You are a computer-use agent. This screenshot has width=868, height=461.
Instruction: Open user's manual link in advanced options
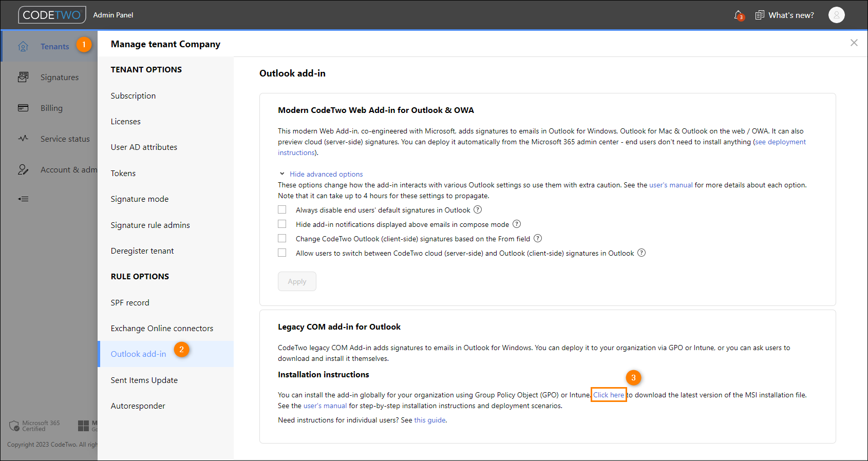coord(671,185)
